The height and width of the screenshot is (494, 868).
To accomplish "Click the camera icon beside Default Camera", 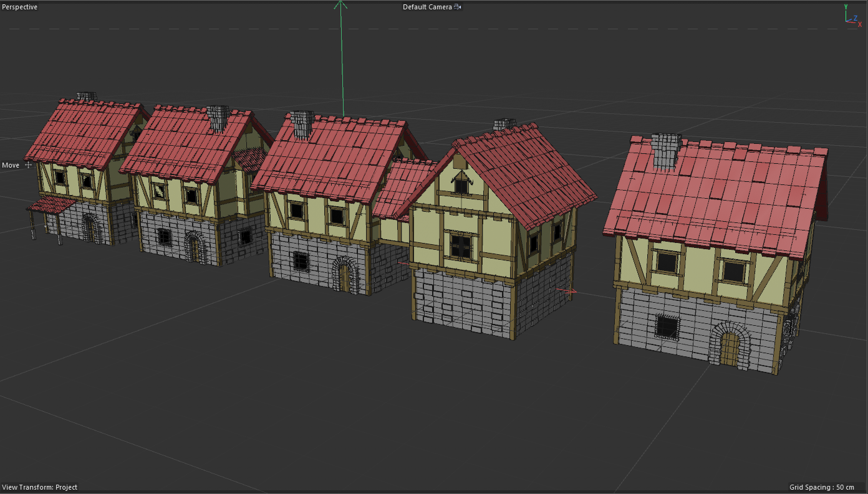I will (x=458, y=7).
